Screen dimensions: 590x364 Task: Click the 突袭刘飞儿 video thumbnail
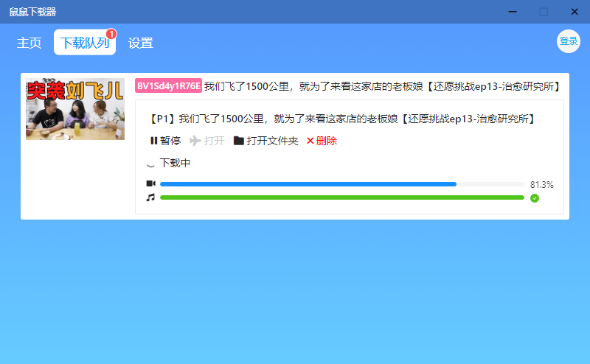click(x=75, y=109)
